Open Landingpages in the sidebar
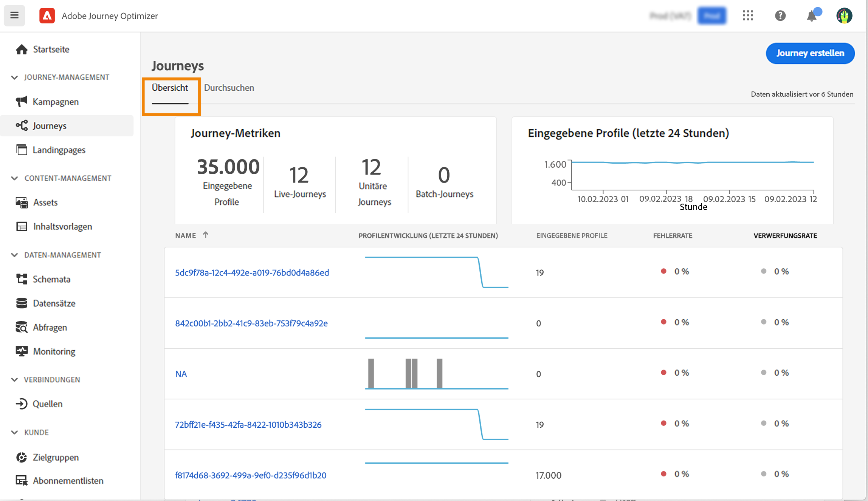 coord(59,150)
